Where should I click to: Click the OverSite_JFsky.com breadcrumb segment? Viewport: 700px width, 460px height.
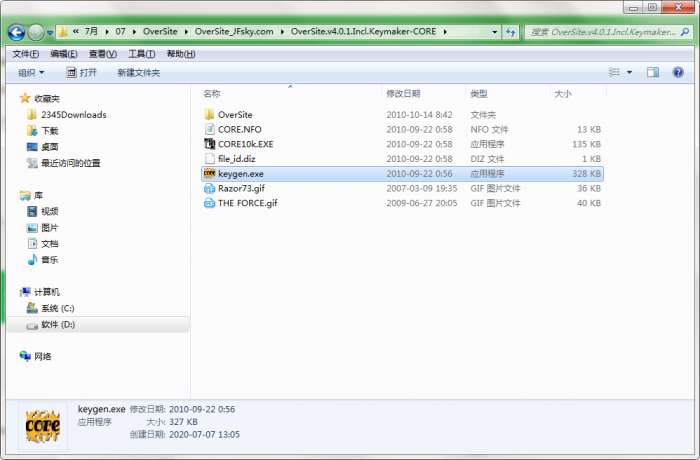(x=234, y=32)
